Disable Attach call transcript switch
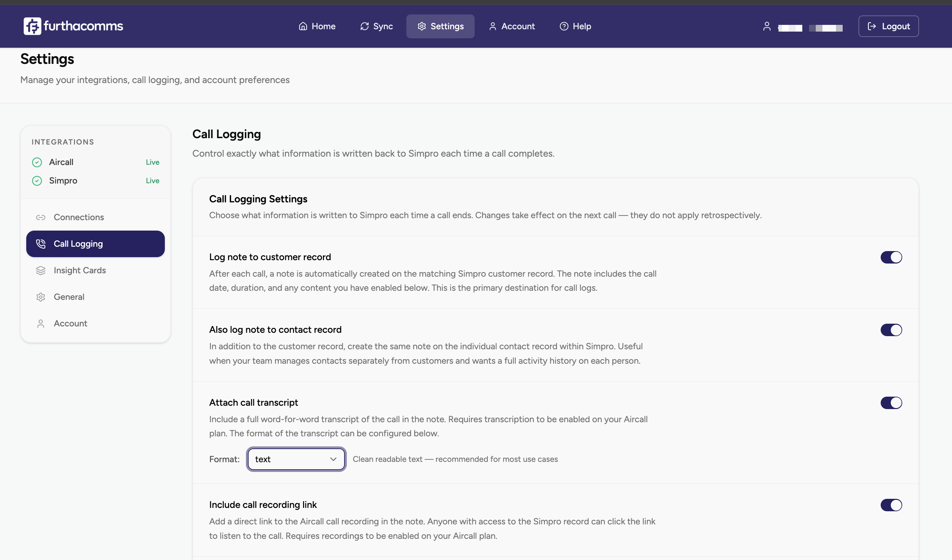 891,403
